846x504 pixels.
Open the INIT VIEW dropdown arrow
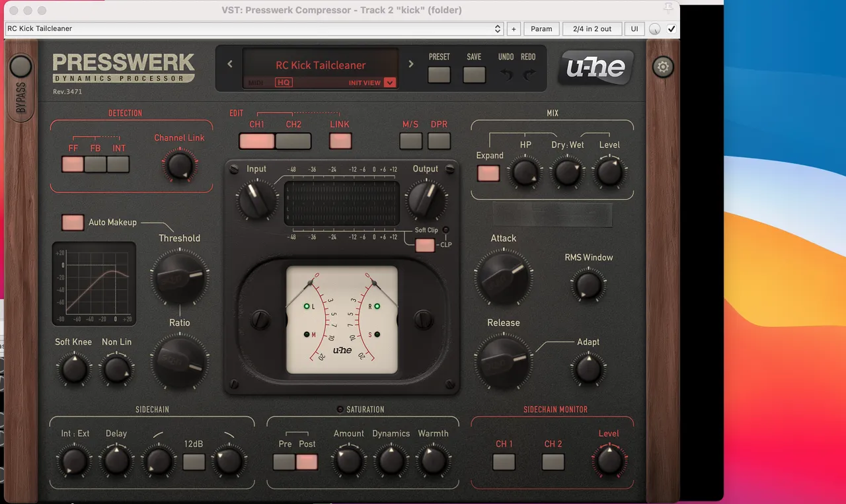click(389, 83)
